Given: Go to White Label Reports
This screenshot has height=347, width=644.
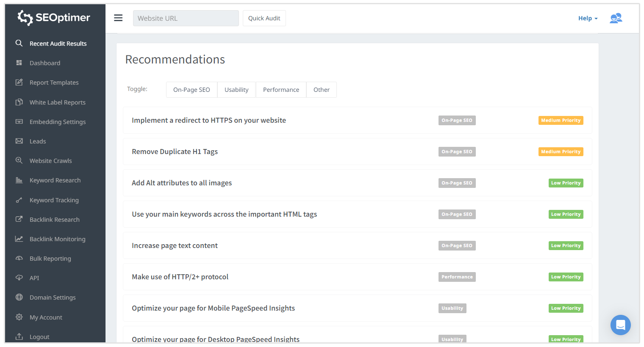Looking at the screenshot, I should pyautogui.click(x=58, y=102).
